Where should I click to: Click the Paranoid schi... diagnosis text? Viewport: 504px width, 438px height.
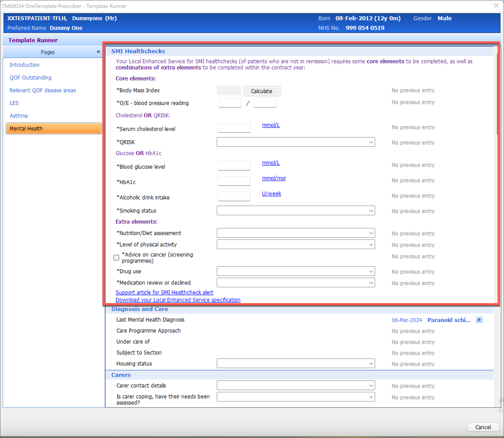449,320
